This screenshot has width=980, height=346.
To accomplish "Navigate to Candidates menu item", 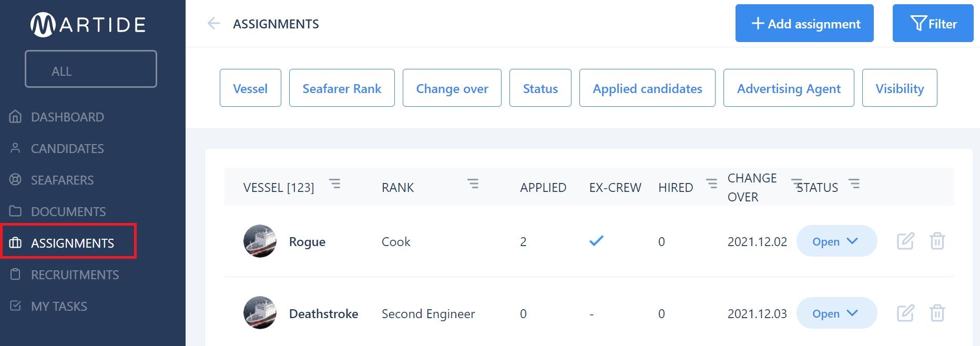I will pyautogui.click(x=67, y=148).
